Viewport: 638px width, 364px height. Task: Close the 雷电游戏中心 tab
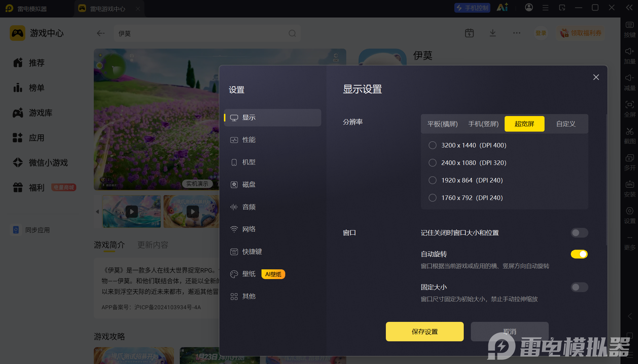[138, 9]
